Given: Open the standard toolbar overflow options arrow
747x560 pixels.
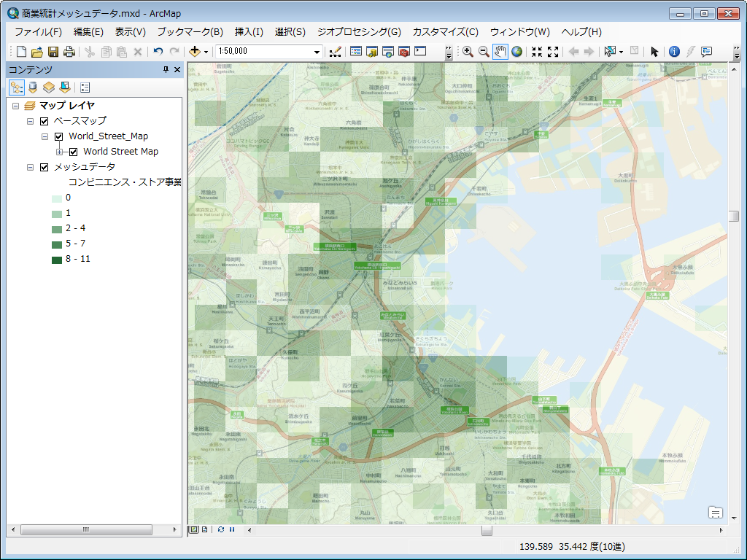Looking at the screenshot, I should click(449, 52).
